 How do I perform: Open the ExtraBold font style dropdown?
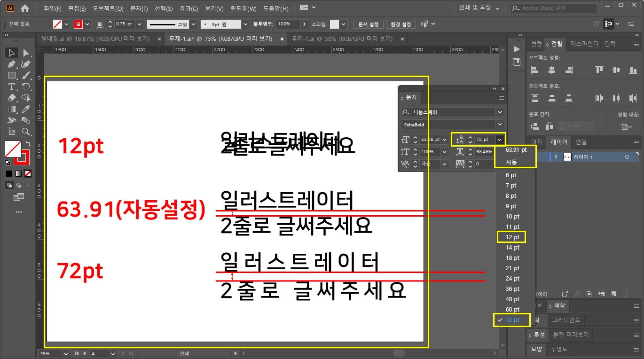[x=500, y=125]
